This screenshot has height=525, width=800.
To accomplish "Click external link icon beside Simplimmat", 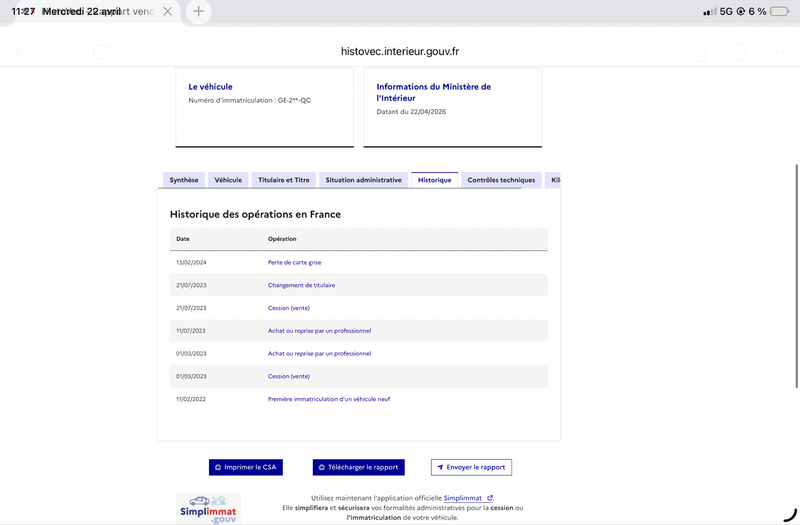I will click(x=490, y=498).
